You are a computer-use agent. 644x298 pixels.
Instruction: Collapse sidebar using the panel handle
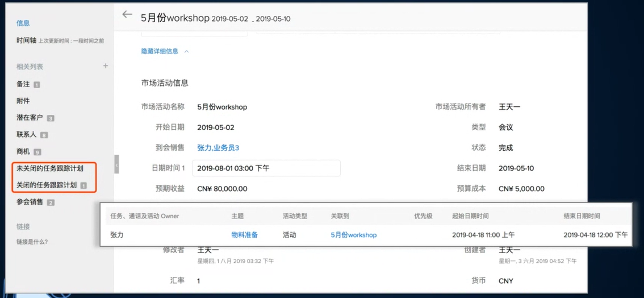116,165
